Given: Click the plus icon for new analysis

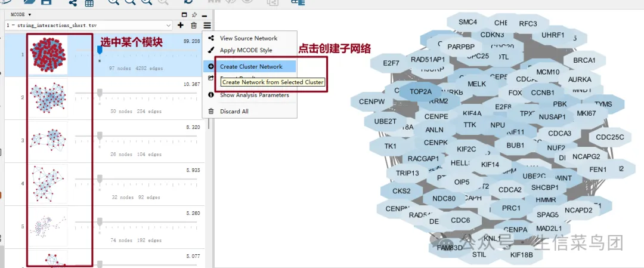Looking at the screenshot, I should [x=180, y=26].
